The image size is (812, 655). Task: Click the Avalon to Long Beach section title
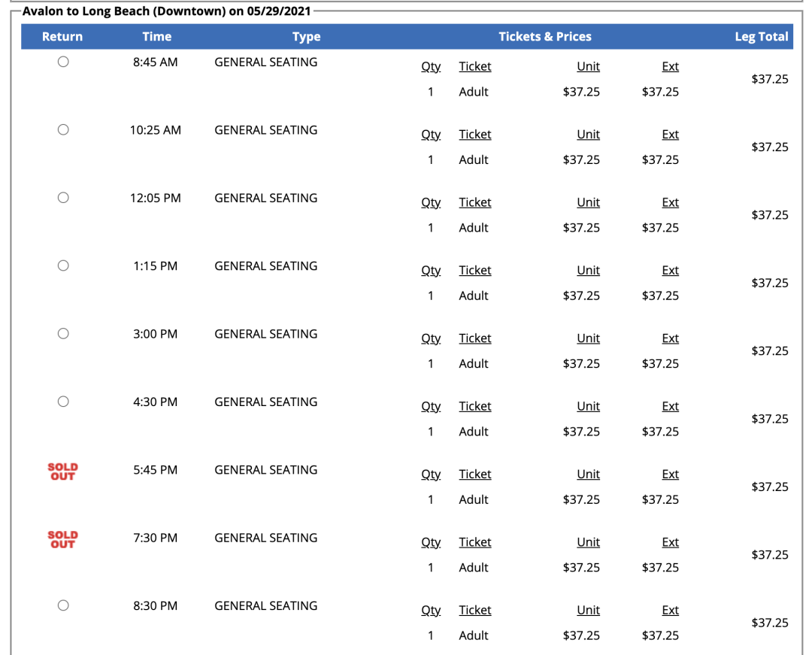[166, 11]
